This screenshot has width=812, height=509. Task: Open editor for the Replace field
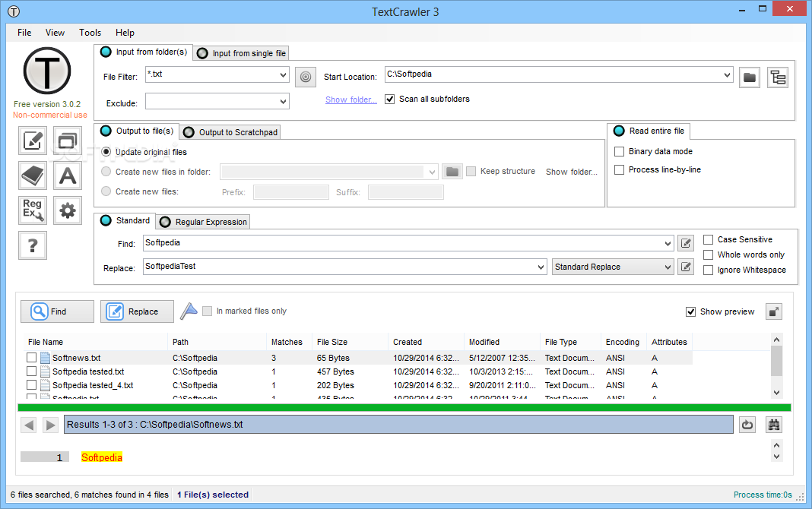click(x=686, y=267)
